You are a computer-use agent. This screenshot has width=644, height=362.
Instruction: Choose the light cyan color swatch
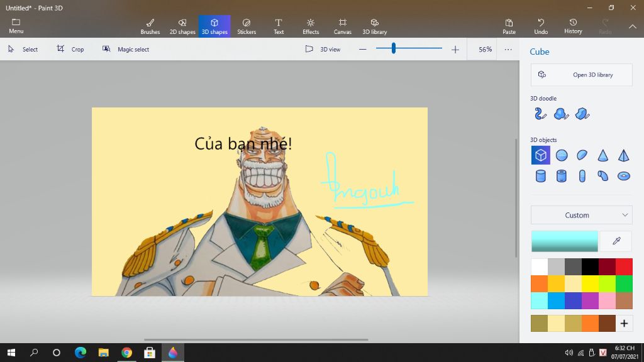coord(539,301)
